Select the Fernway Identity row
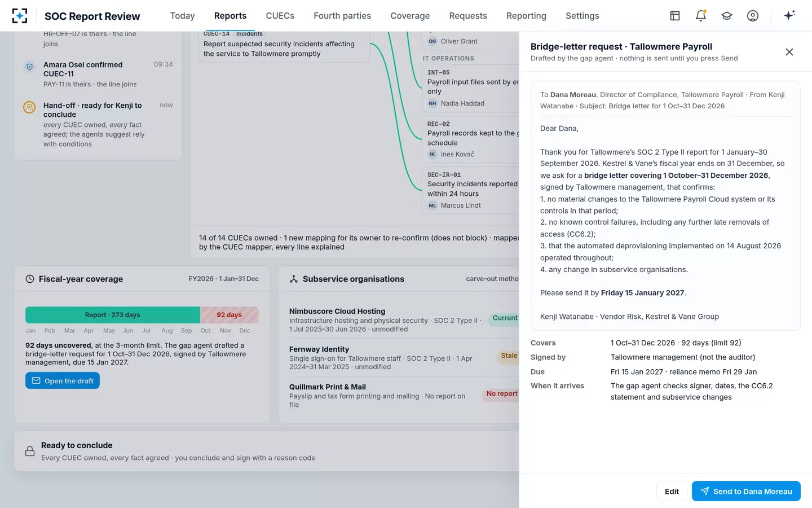Image resolution: width=812 pixels, height=508 pixels. (404, 358)
